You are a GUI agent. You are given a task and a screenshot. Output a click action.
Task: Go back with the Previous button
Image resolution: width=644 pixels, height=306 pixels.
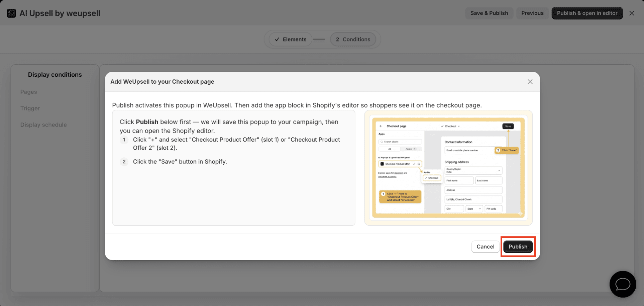(532, 13)
